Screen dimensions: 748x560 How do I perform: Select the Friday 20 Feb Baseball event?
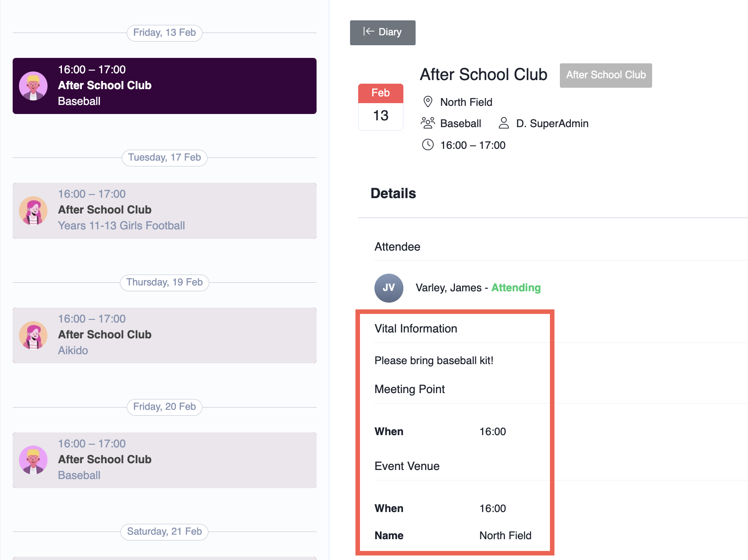point(165,460)
